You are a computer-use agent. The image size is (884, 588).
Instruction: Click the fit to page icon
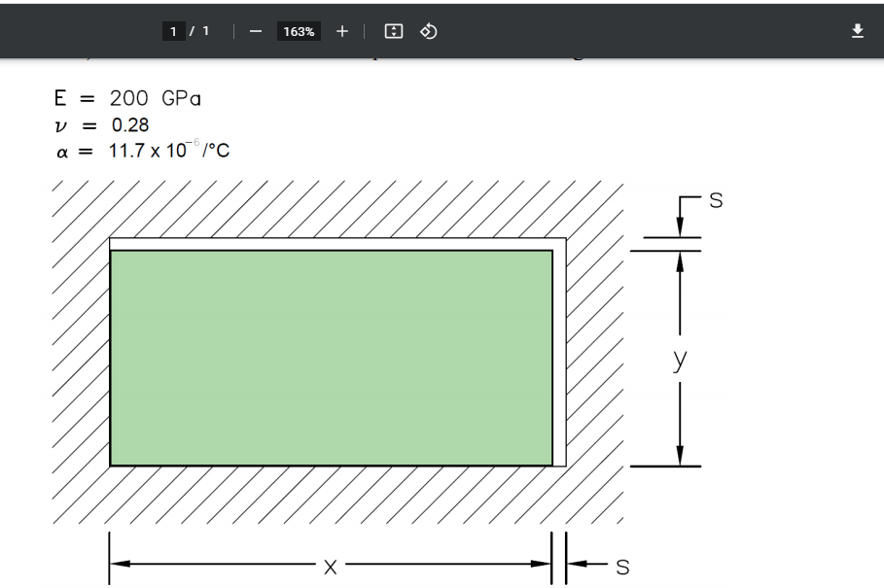[394, 31]
